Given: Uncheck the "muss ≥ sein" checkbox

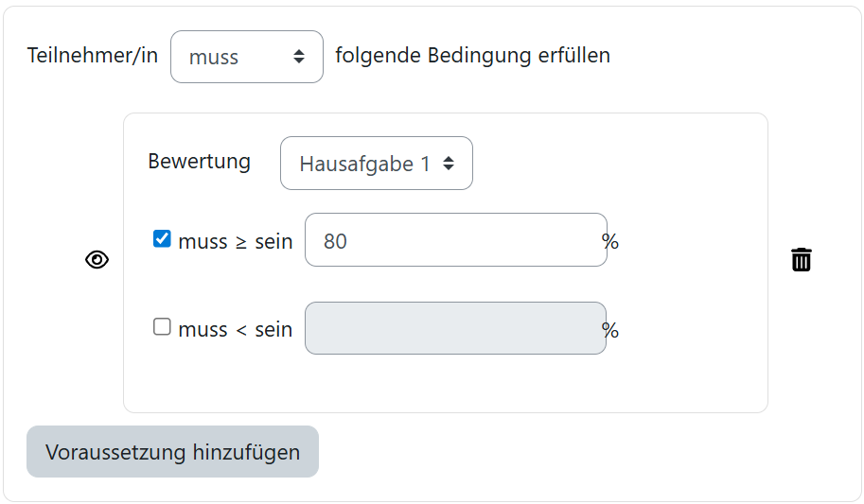Looking at the screenshot, I should (162, 239).
